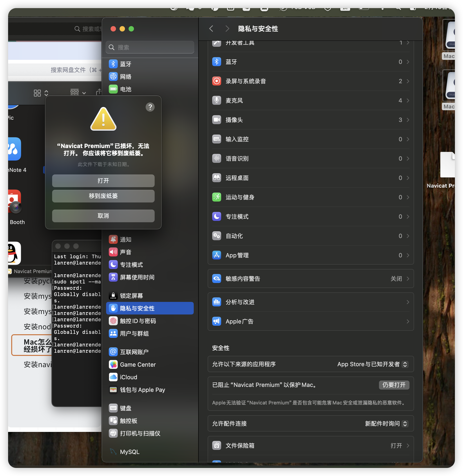The width and height of the screenshot is (463, 476).
Task: Click the Analytics & Improvements chart icon
Action: [x=216, y=302]
